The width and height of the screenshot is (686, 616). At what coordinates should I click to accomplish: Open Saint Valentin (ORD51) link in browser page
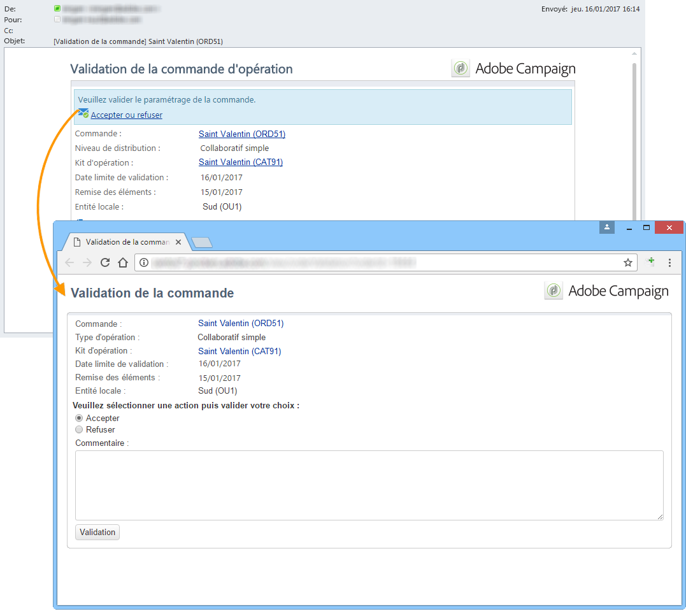click(241, 324)
